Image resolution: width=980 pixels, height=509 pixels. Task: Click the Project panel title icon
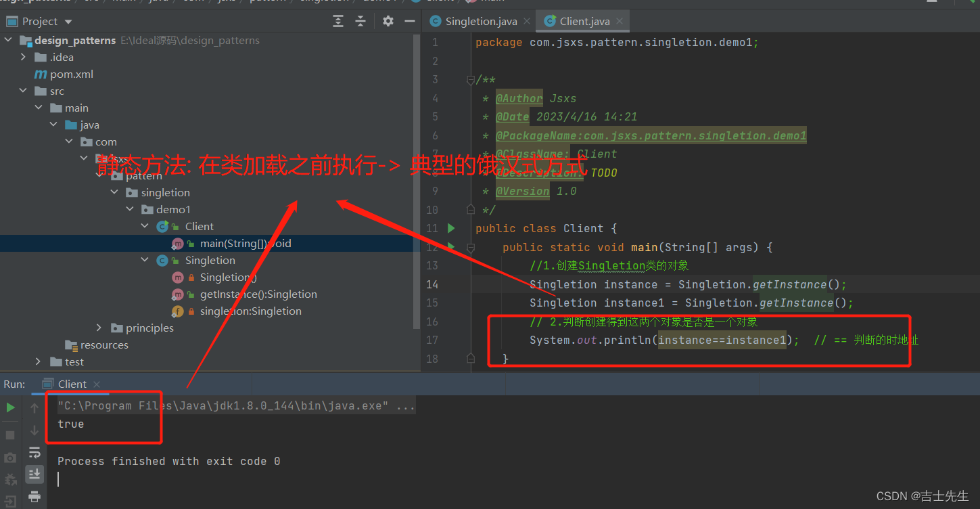tap(11, 21)
